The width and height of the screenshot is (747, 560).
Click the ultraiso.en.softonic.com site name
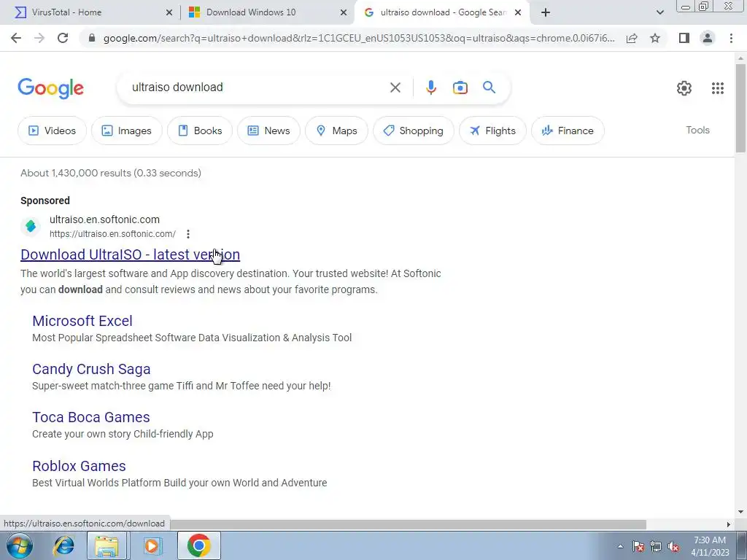point(104,219)
